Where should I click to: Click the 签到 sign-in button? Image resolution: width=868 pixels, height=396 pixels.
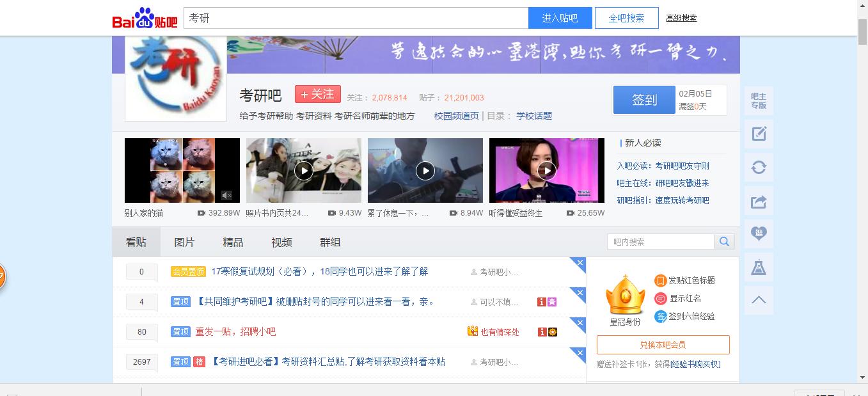click(643, 100)
